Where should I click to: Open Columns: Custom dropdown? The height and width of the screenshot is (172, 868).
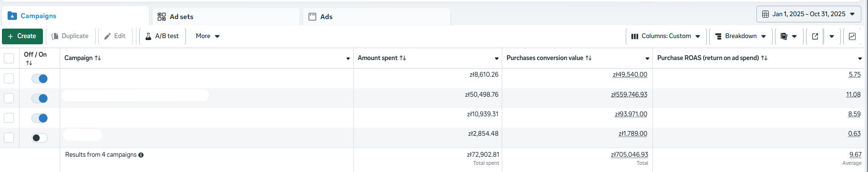[x=666, y=36]
